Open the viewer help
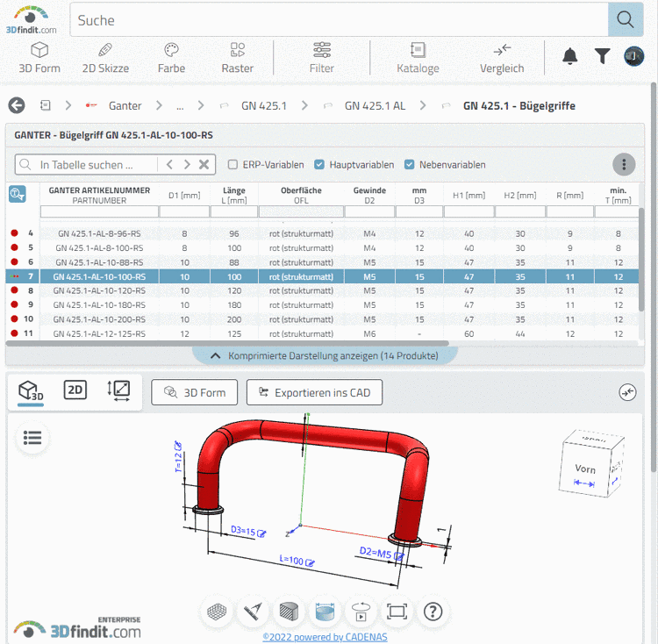The height and width of the screenshot is (644, 658). tap(433, 612)
